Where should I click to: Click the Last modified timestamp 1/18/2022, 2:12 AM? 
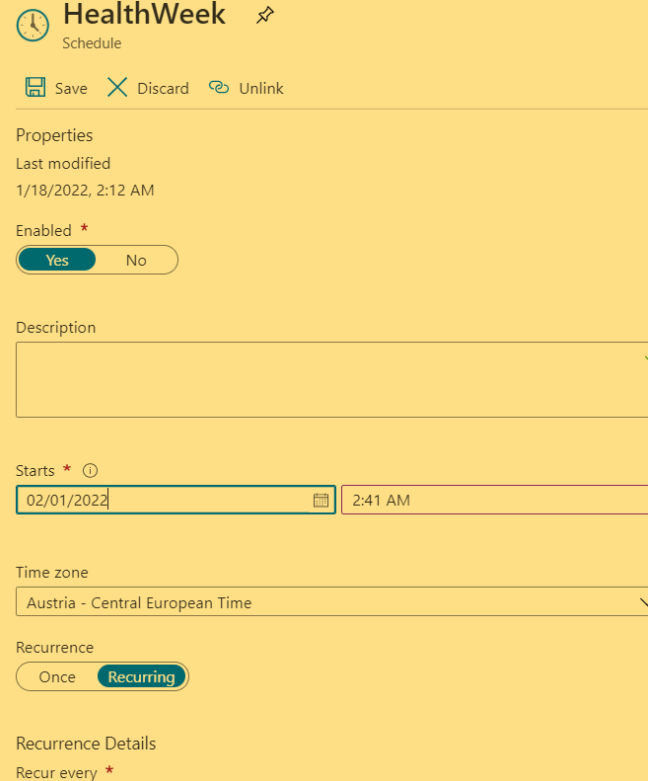tap(85, 190)
